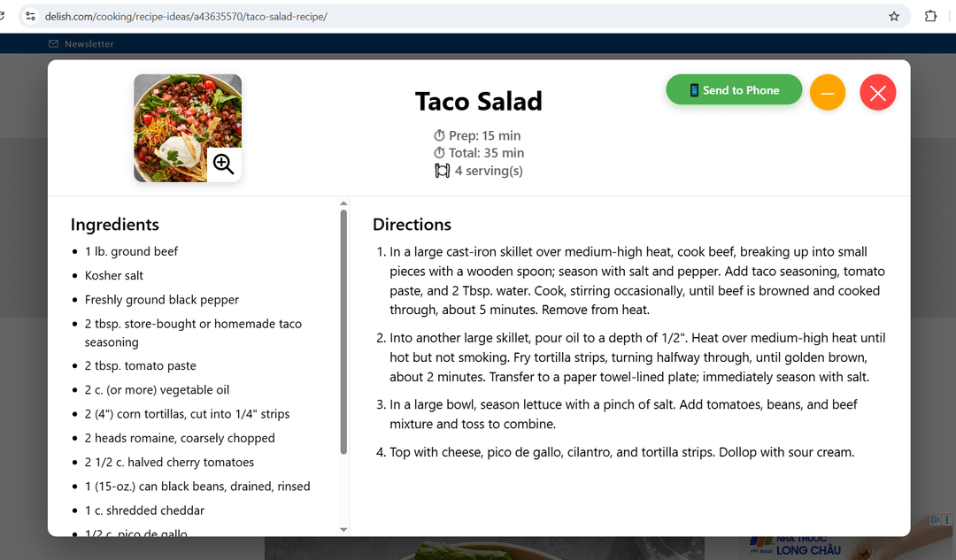
Task: Close the recipe card with red X
Action: click(x=877, y=93)
